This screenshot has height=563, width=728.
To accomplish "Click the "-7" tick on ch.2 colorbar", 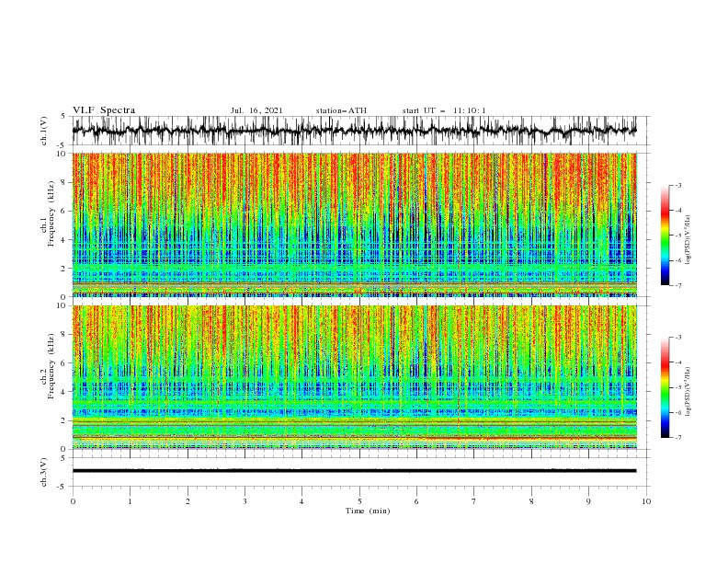I will [x=678, y=438].
